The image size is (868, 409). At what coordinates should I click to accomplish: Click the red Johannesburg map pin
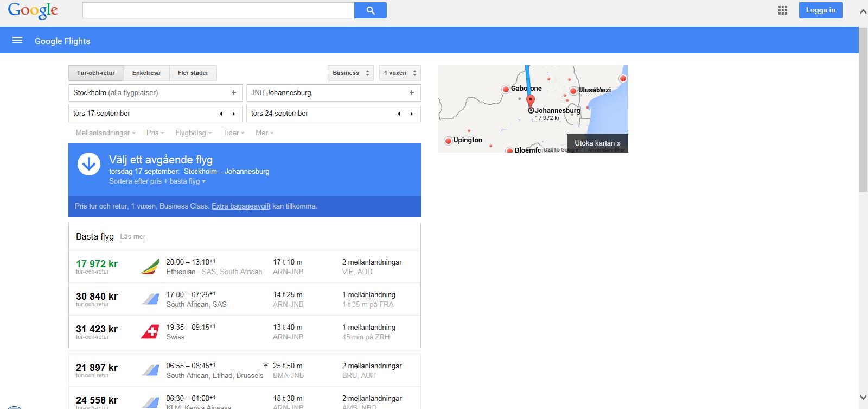click(x=531, y=101)
